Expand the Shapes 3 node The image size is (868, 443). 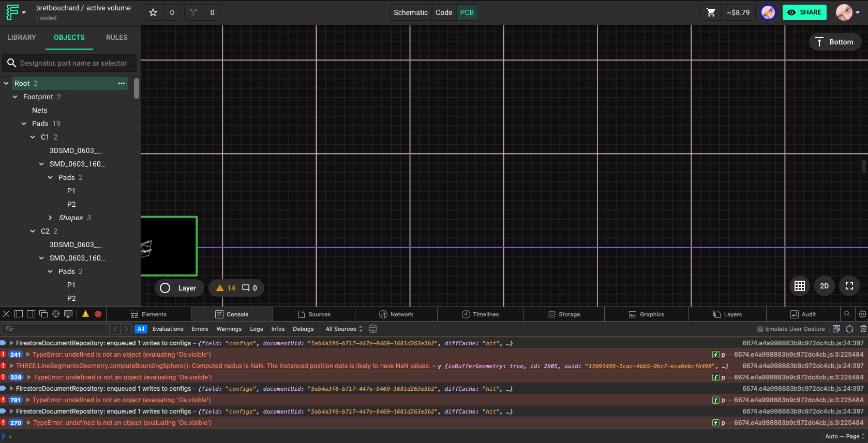pyautogui.click(x=50, y=218)
